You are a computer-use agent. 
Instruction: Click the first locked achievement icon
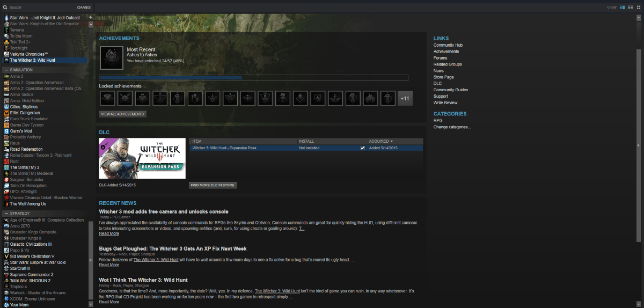(x=107, y=98)
